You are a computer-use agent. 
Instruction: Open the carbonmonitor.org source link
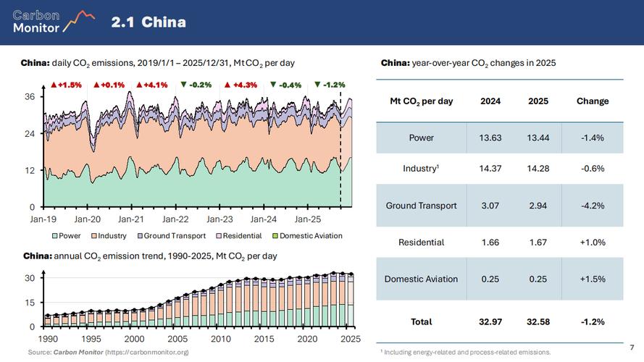point(147,352)
